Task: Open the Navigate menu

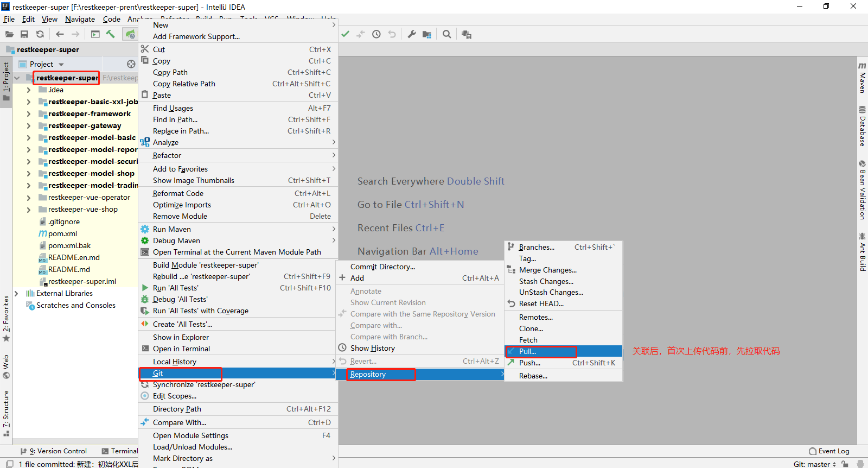Action: tap(80, 19)
